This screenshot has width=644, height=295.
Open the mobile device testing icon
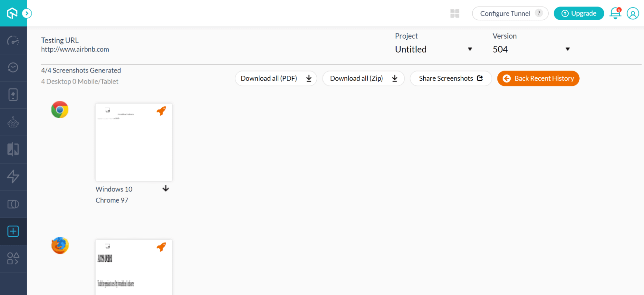point(13,95)
